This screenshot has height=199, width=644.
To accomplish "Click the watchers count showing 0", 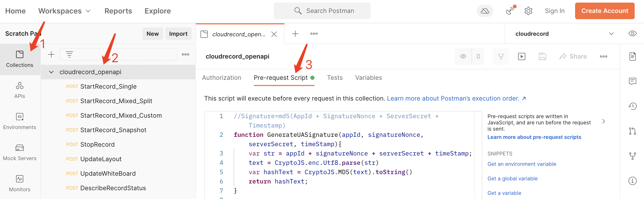I will (478, 56).
